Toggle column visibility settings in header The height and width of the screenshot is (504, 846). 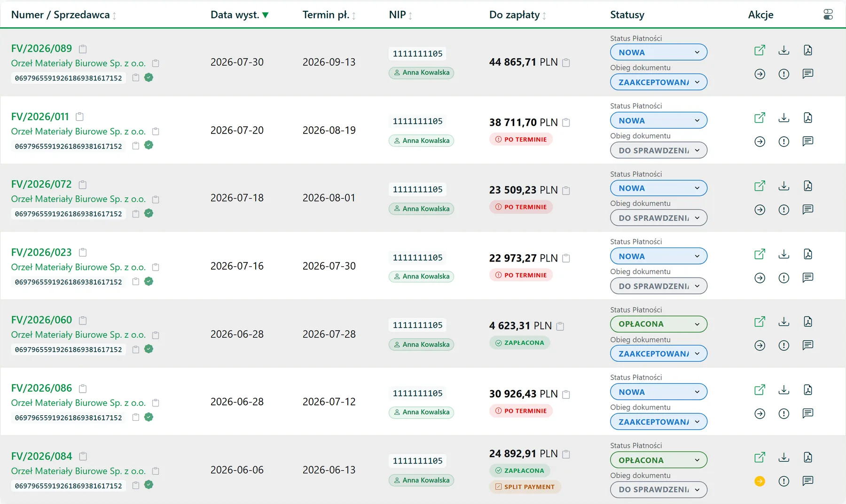click(828, 15)
